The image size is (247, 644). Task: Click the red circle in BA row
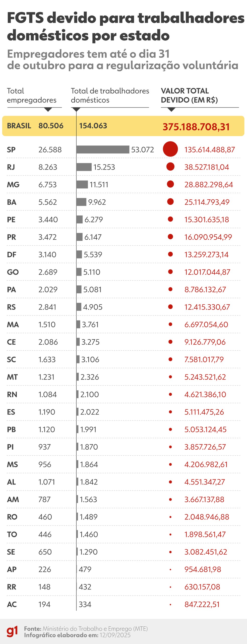[x=170, y=202]
